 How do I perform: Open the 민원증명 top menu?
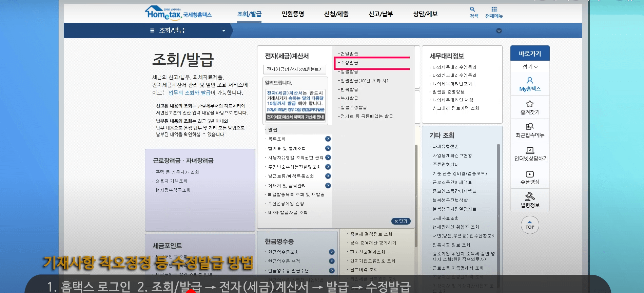293,14
